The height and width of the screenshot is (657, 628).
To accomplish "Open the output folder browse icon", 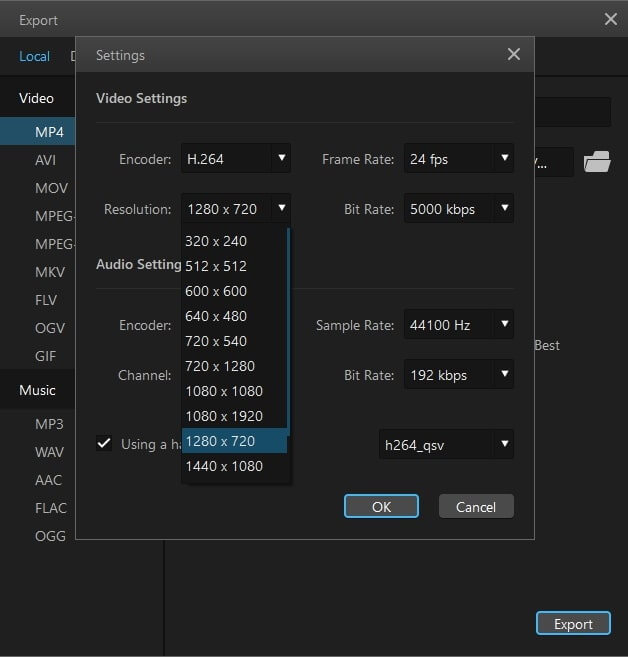I will coord(597,162).
